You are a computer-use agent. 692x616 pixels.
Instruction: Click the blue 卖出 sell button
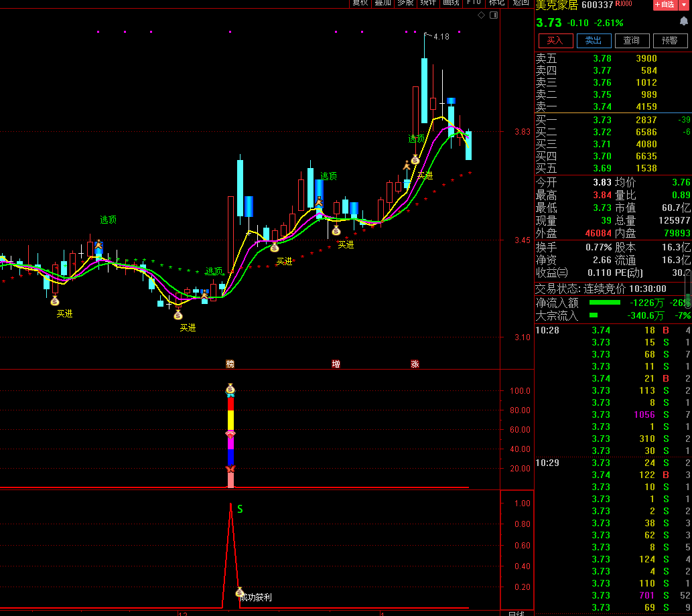(x=594, y=41)
